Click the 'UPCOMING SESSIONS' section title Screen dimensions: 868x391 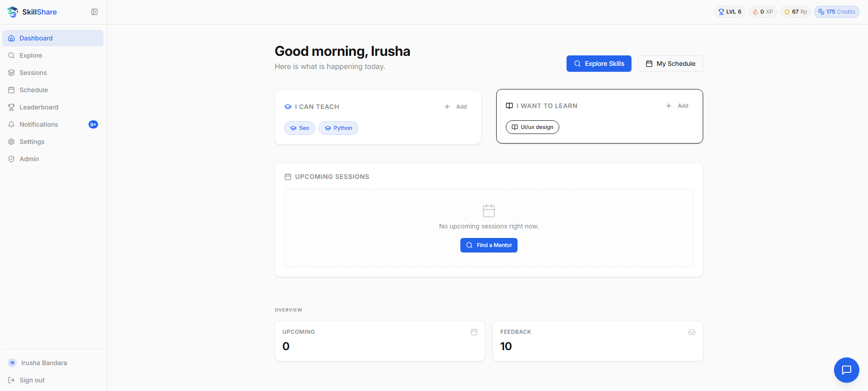332,177
